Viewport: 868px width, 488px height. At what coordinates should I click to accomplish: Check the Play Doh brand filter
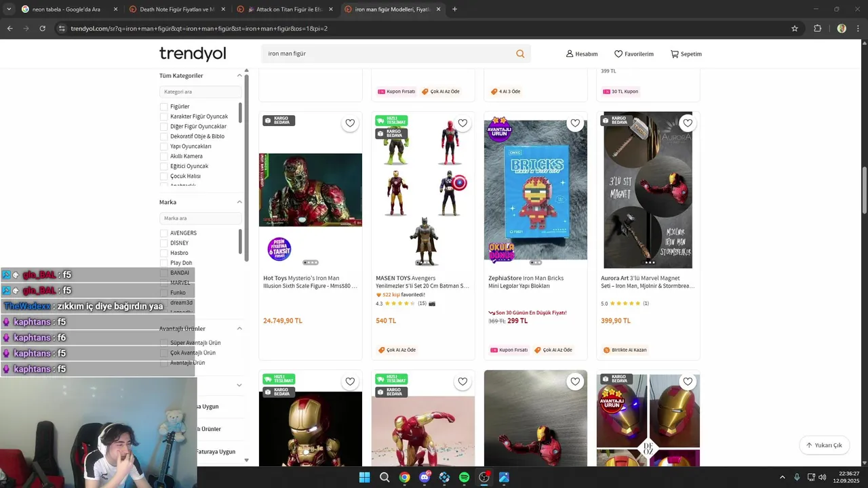(x=163, y=263)
